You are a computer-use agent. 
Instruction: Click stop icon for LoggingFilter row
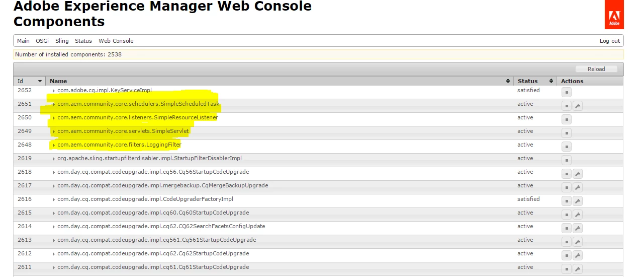click(567, 147)
